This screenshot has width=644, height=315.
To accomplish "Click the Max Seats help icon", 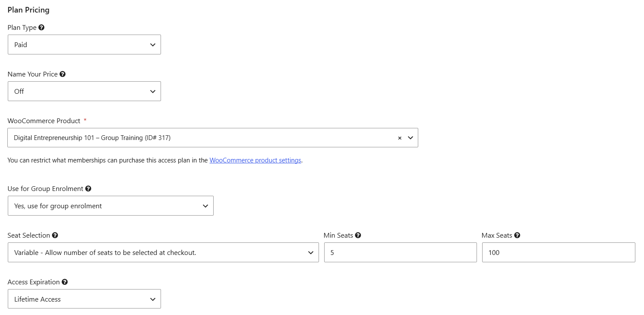I will 517,235.
